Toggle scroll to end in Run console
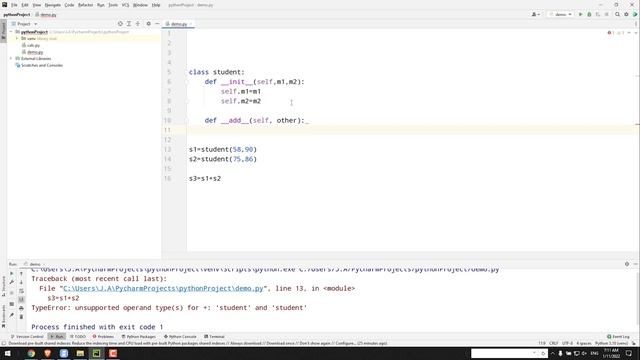 coord(21,300)
